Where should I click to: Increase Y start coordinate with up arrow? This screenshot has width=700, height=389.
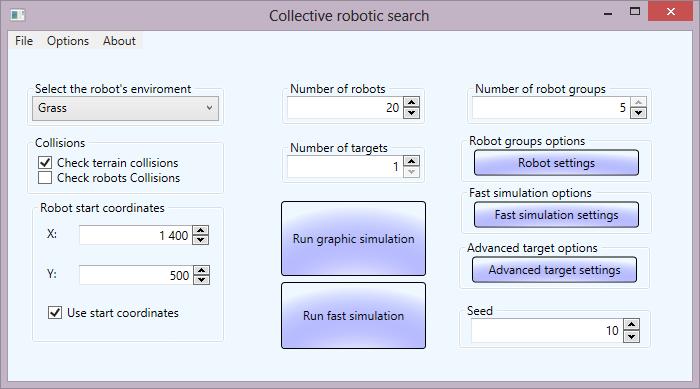pos(202,270)
